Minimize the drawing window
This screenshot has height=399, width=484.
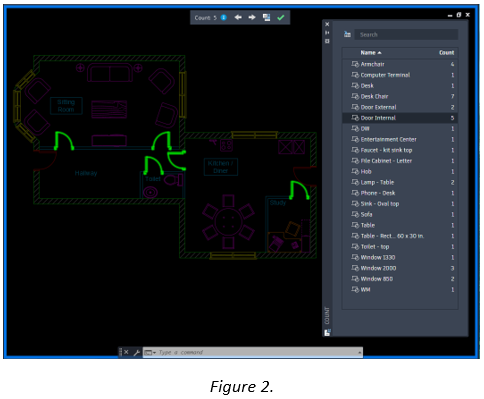click(x=450, y=15)
